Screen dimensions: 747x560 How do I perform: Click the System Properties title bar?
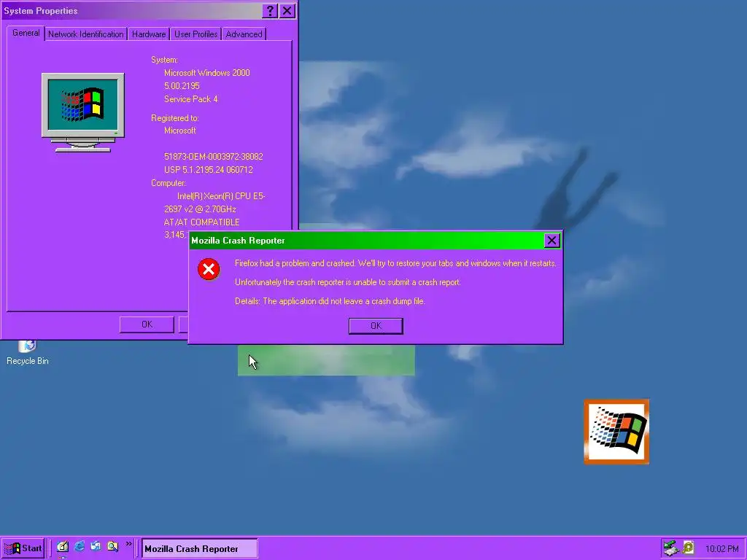click(132, 11)
